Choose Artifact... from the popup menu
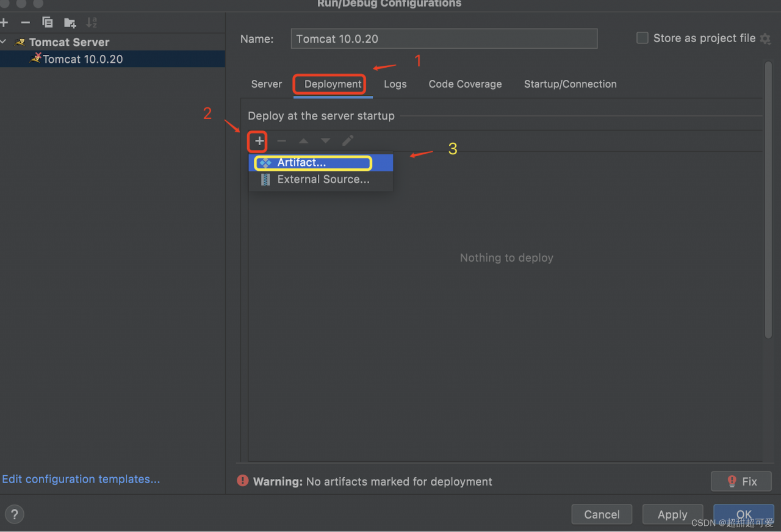Screen dimensions: 781x532 (321, 163)
